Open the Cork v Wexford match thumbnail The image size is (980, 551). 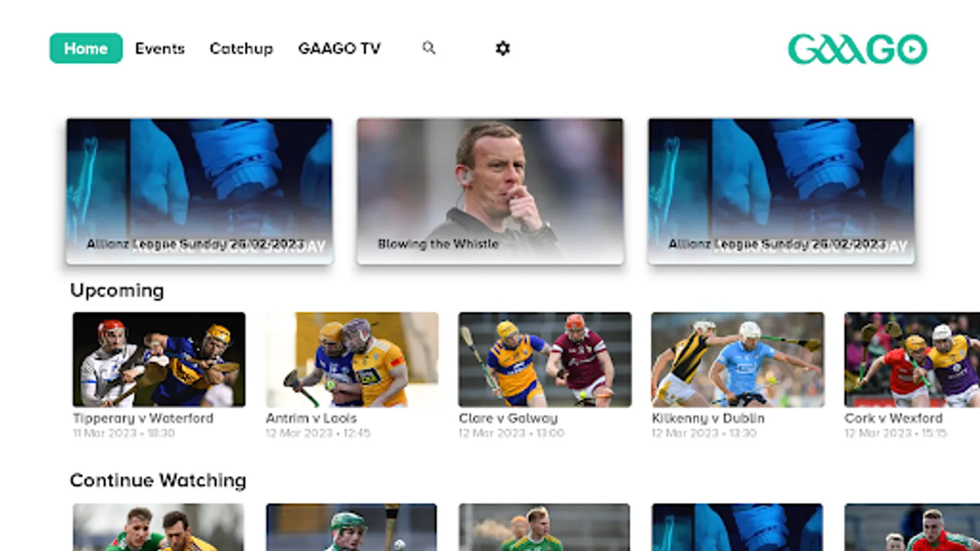(912, 359)
